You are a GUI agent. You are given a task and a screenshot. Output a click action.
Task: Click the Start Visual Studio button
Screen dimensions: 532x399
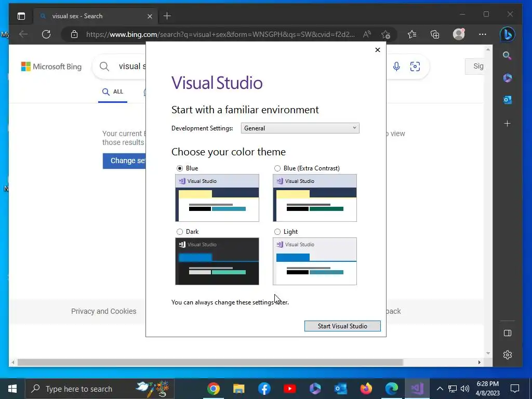(342, 326)
